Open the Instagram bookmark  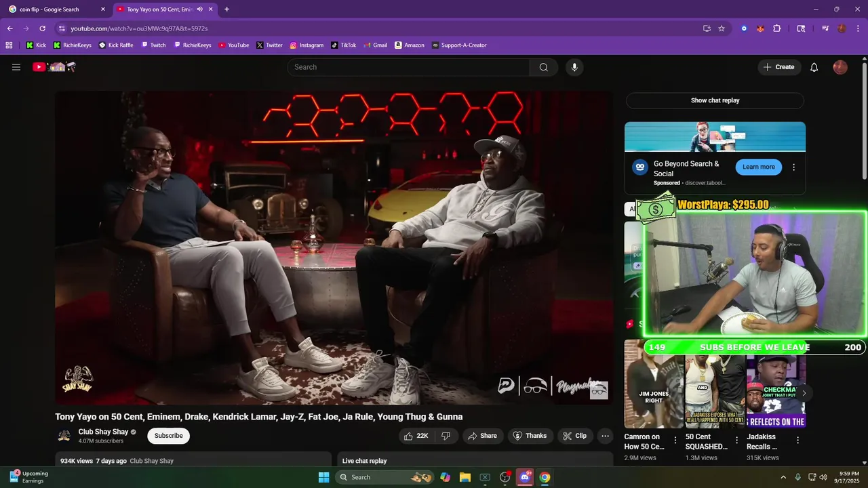coord(307,45)
